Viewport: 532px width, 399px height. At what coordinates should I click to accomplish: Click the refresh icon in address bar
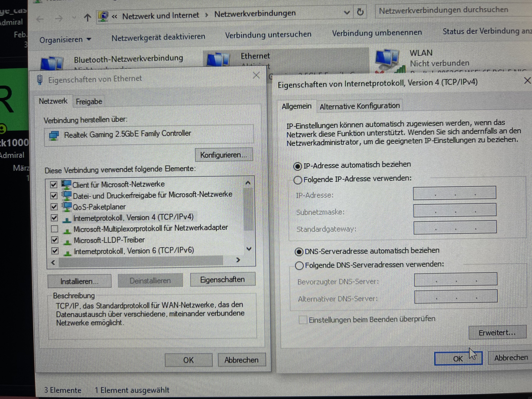360,12
